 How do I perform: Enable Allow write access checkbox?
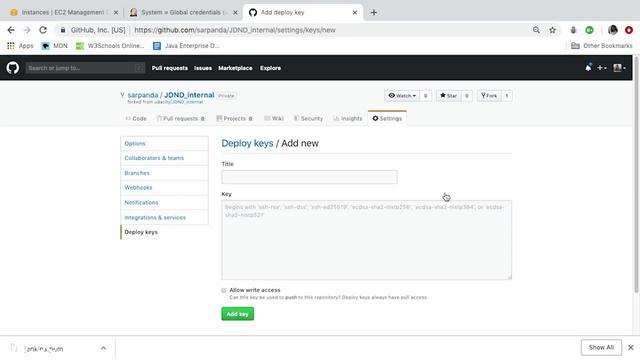pos(224,290)
